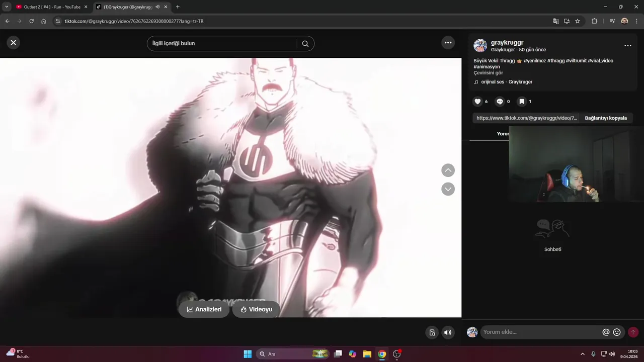The height and width of the screenshot is (362, 644).
Task: Open post options three-dot menu beside graykruggr
Action: (628, 46)
